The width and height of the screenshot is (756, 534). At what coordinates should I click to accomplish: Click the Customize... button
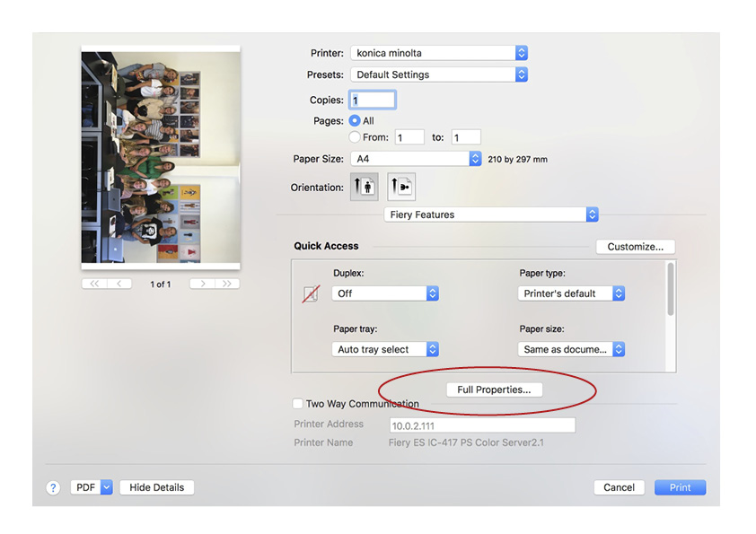tap(636, 247)
